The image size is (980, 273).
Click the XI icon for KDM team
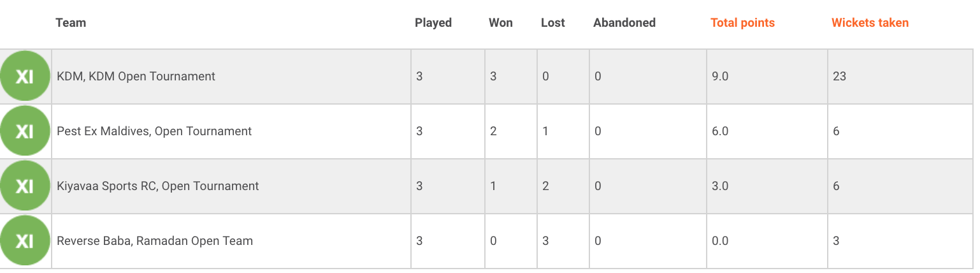[25, 77]
